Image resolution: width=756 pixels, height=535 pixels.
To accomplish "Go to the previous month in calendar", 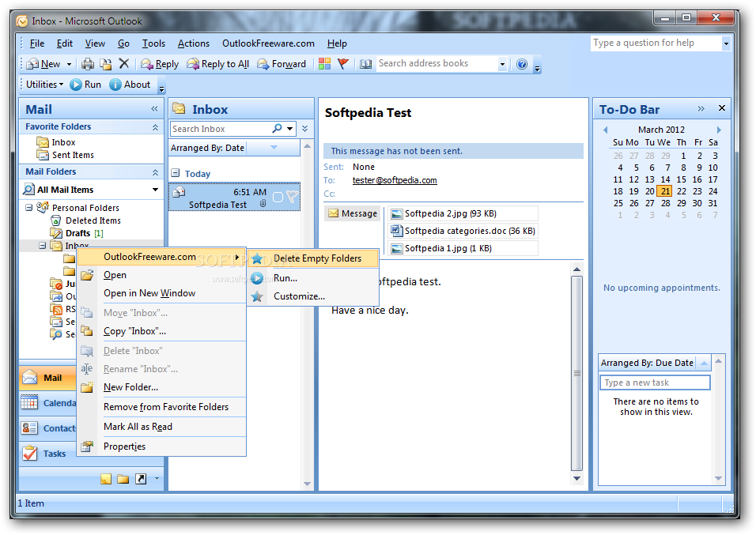I will tap(606, 130).
